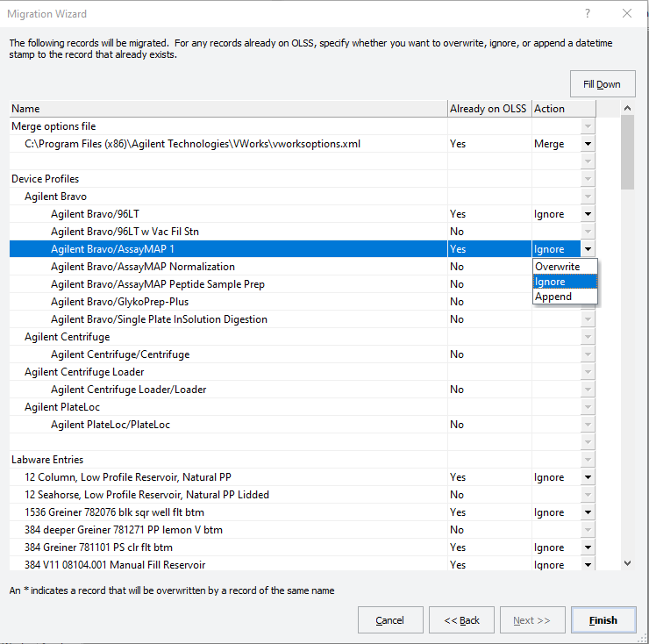Select 12 Seahorse Reservoir Natural PP Lidded row

303,495
